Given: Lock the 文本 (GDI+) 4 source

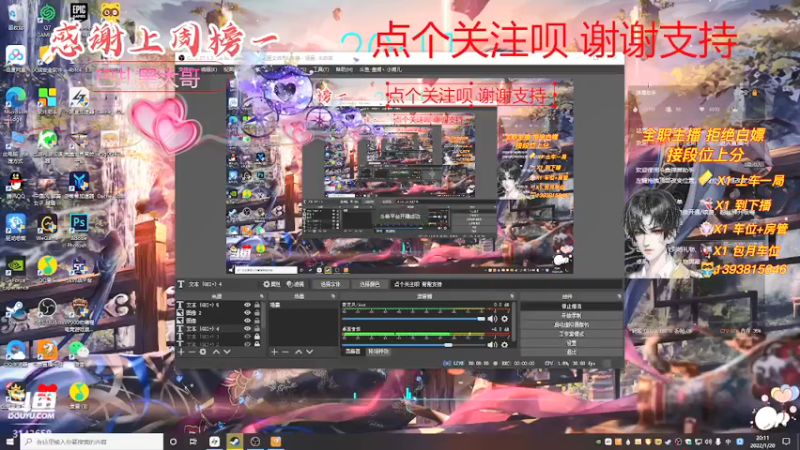Looking at the screenshot, I should [257, 329].
